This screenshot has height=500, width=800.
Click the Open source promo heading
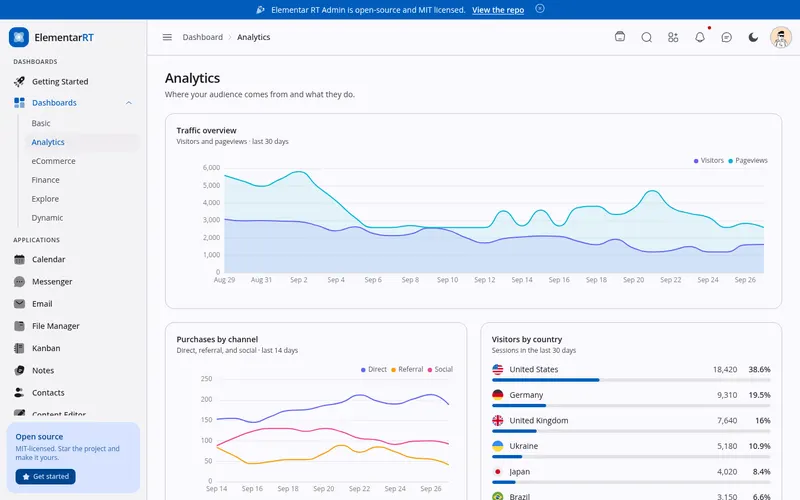tap(39, 437)
